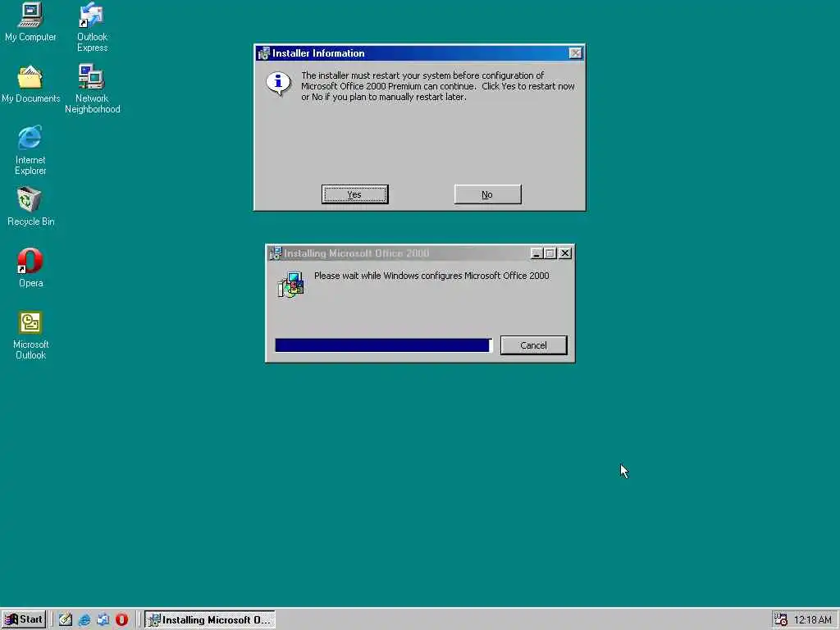Click No to restart later
The width and height of the screenshot is (840, 630).
(x=487, y=194)
